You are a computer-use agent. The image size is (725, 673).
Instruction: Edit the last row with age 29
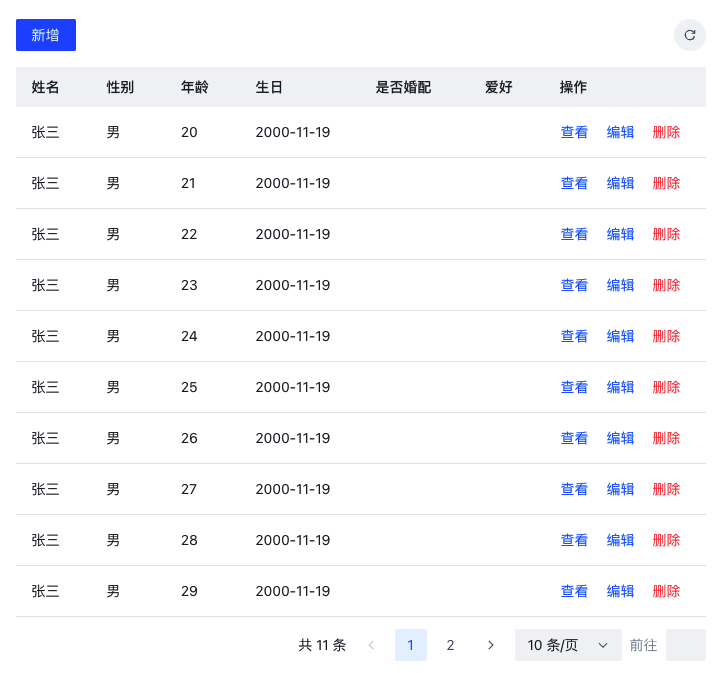coord(620,591)
